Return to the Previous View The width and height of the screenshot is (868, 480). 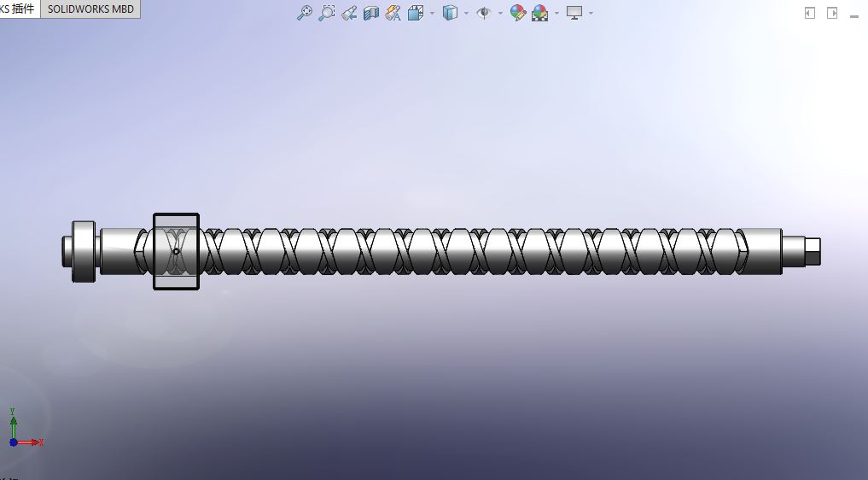(x=349, y=13)
